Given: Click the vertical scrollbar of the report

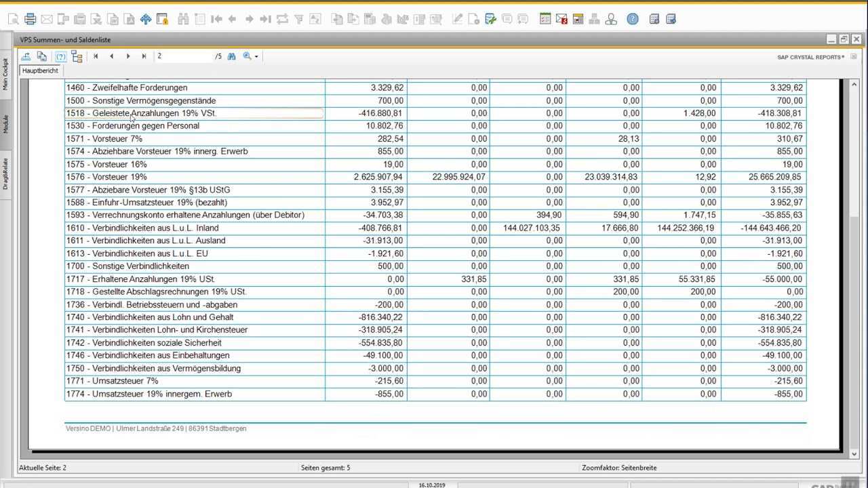Looking at the screenshot, I should click(854, 271).
